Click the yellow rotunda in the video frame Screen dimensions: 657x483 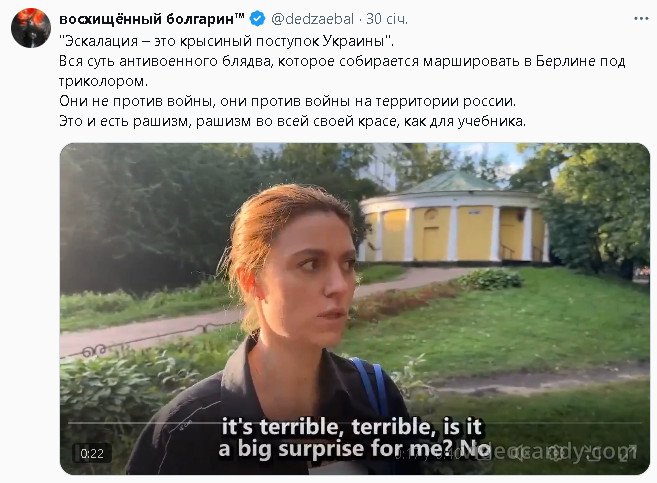(455, 218)
